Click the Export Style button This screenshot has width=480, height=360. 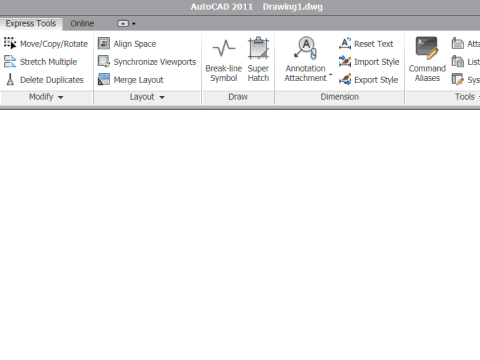[368, 80]
